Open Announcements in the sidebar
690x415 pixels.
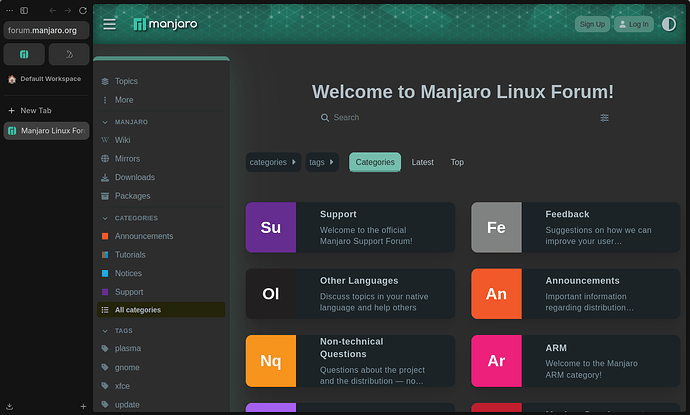tap(143, 236)
